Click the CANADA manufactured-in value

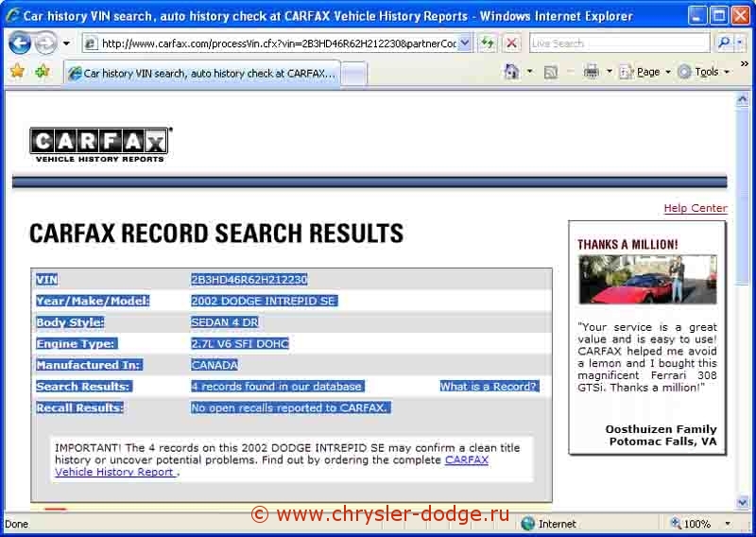click(215, 365)
